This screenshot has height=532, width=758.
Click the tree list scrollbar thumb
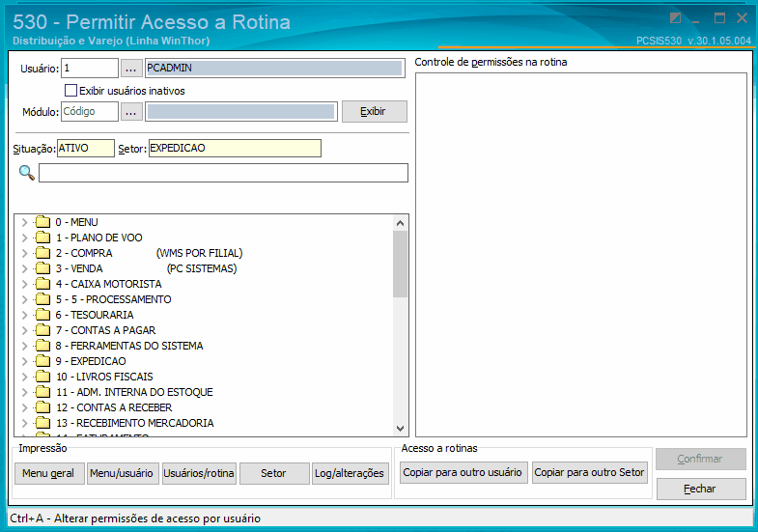coord(400,264)
